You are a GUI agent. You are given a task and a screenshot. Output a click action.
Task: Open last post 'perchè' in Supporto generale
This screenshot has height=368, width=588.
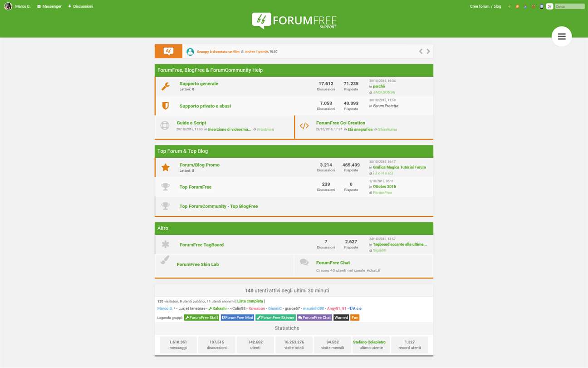379,86
